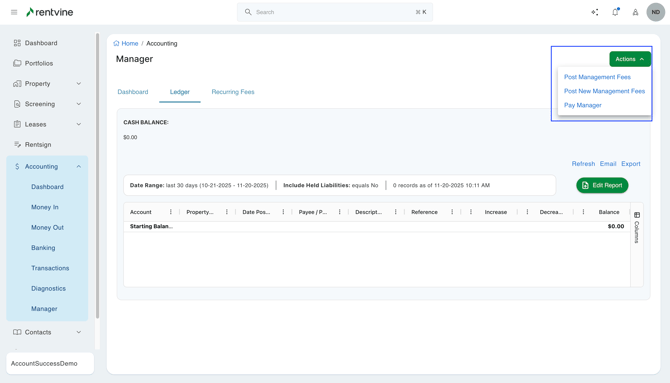Viewport: 670px width, 383px height.
Task: Open the AccountSuccessDemo account selector
Action: (50, 363)
